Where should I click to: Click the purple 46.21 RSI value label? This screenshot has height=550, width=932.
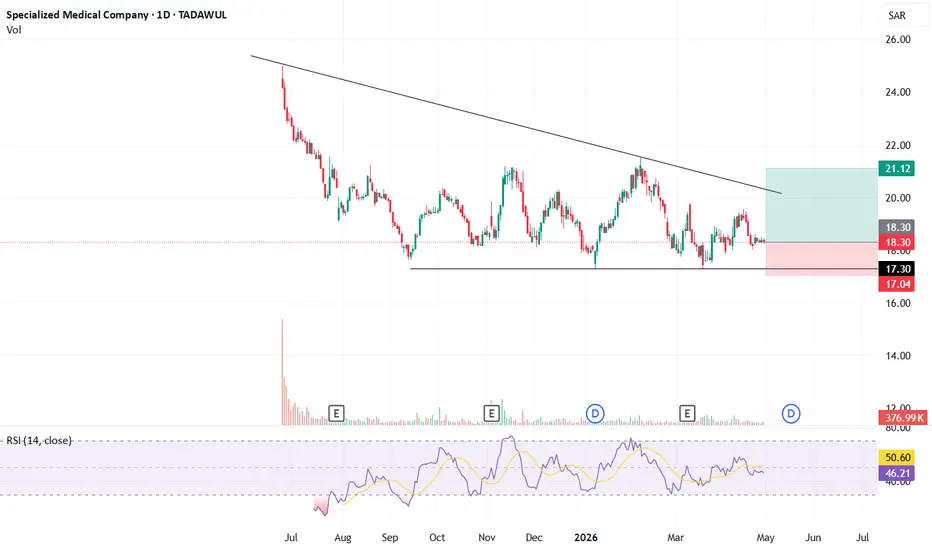(898, 473)
